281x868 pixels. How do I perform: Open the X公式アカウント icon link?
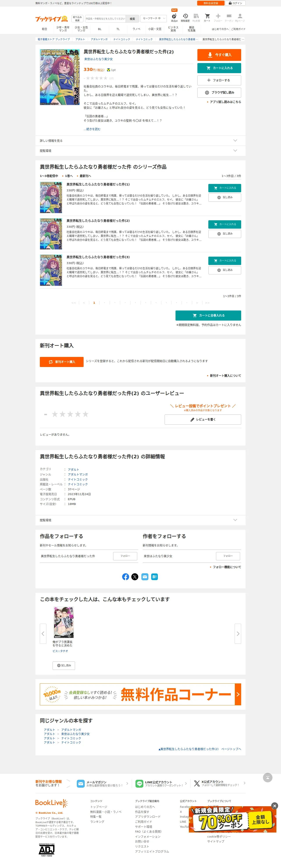[197, 783]
